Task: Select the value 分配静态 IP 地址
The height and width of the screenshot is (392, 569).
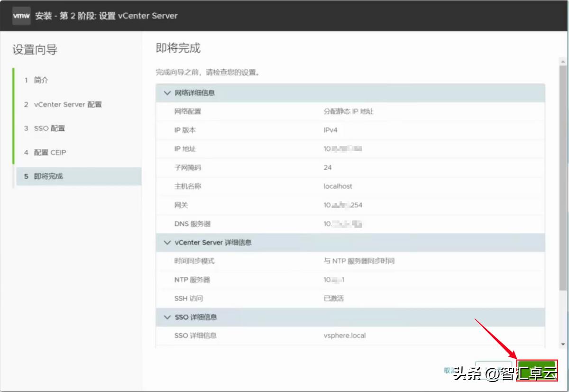Action: tap(349, 111)
